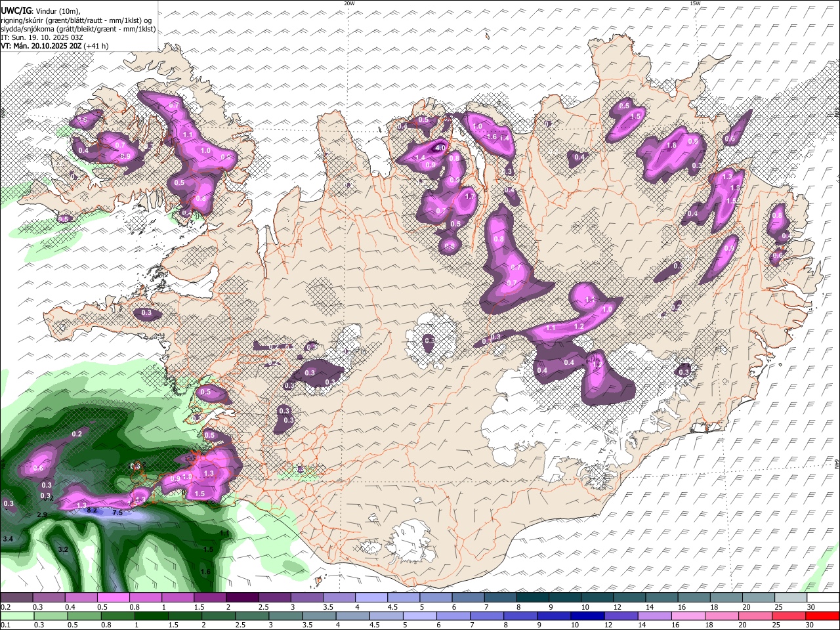Screen dimensions: 840x630
Task: Click the '4.0' snowfall value on the map
Action: (440, 148)
